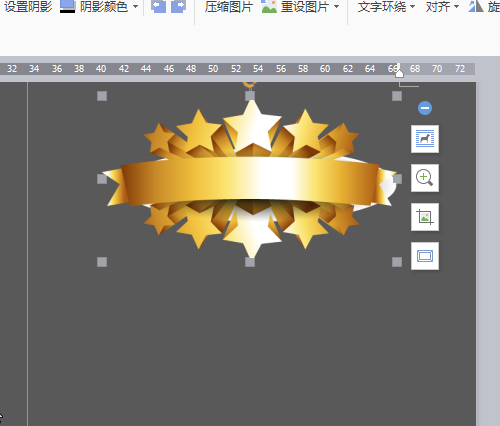Open layout options floating icon
500x426 pixels.
pyautogui.click(x=425, y=139)
